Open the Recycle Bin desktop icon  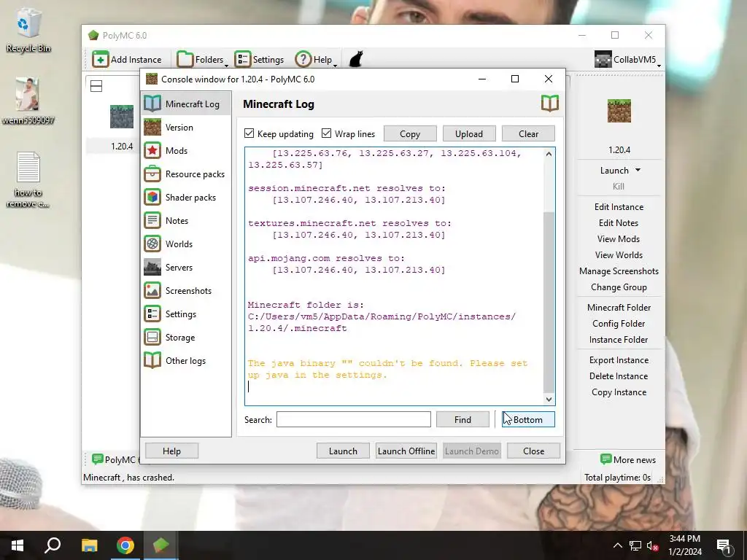pyautogui.click(x=28, y=31)
